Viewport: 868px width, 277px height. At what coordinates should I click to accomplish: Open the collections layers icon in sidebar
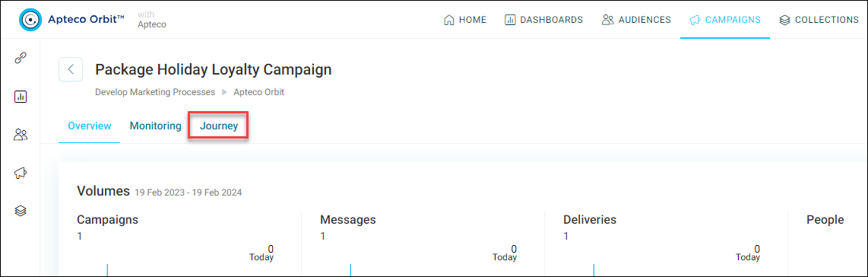(21, 211)
